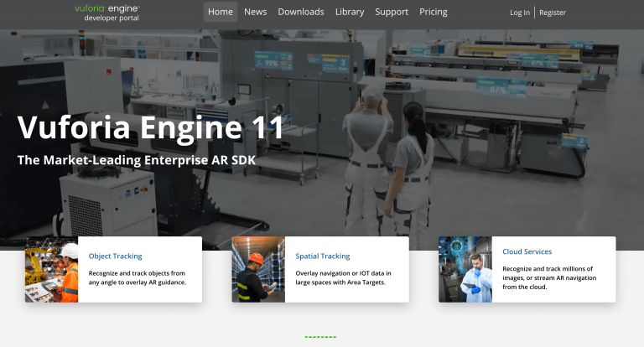Select the Spatial Tracking warehouse thumbnail
The height and width of the screenshot is (347, 644).
coord(258,269)
